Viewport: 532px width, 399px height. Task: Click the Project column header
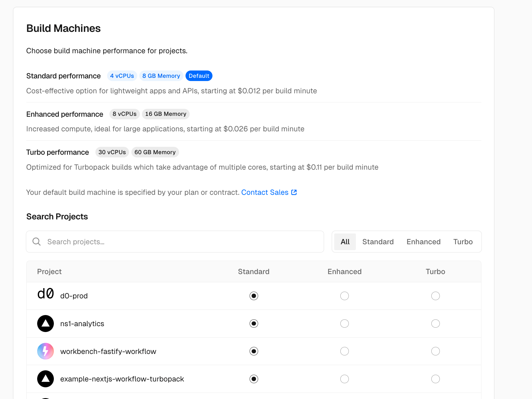[x=49, y=271]
